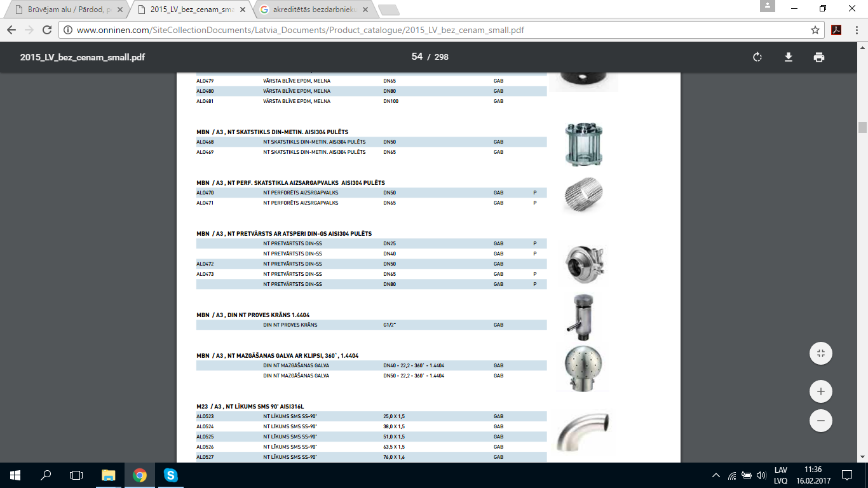The image size is (868, 488).
Task: Print the PDF catalogue
Action: [x=819, y=57]
